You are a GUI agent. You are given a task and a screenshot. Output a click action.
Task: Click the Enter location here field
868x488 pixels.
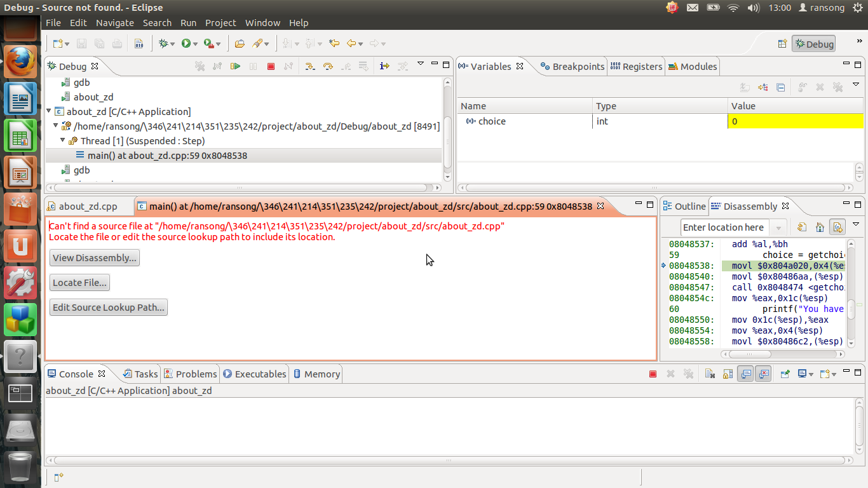725,227
